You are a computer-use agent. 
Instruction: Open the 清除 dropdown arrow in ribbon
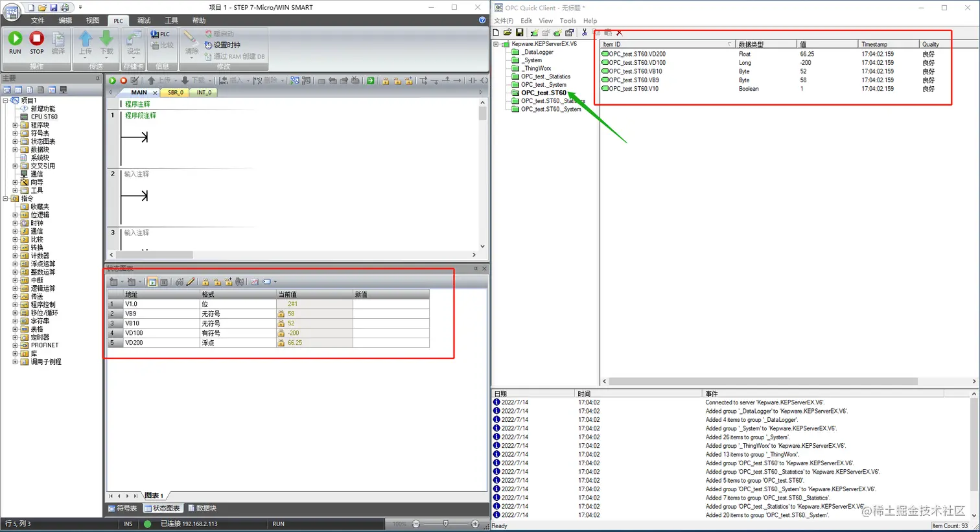(x=191, y=58)
